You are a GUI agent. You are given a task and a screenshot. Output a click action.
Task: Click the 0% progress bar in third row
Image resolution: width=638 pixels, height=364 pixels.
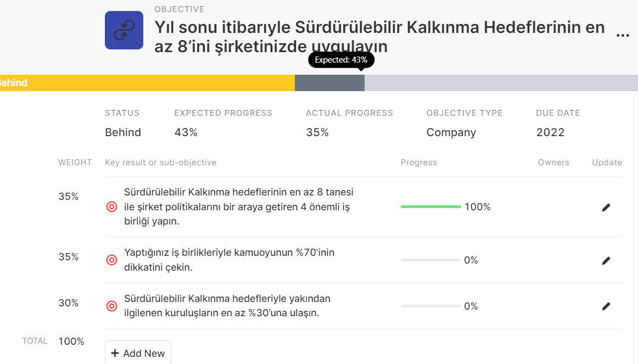pos(430,306)
